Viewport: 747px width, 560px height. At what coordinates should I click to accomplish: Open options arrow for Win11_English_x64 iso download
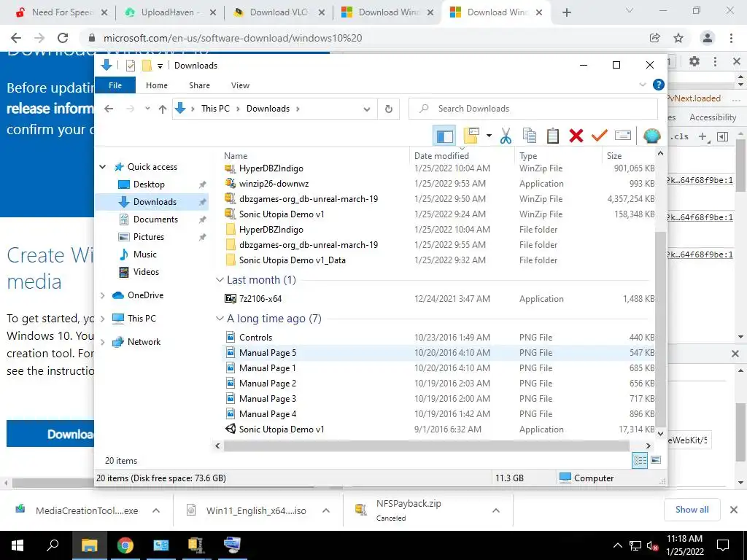[326, 510]
